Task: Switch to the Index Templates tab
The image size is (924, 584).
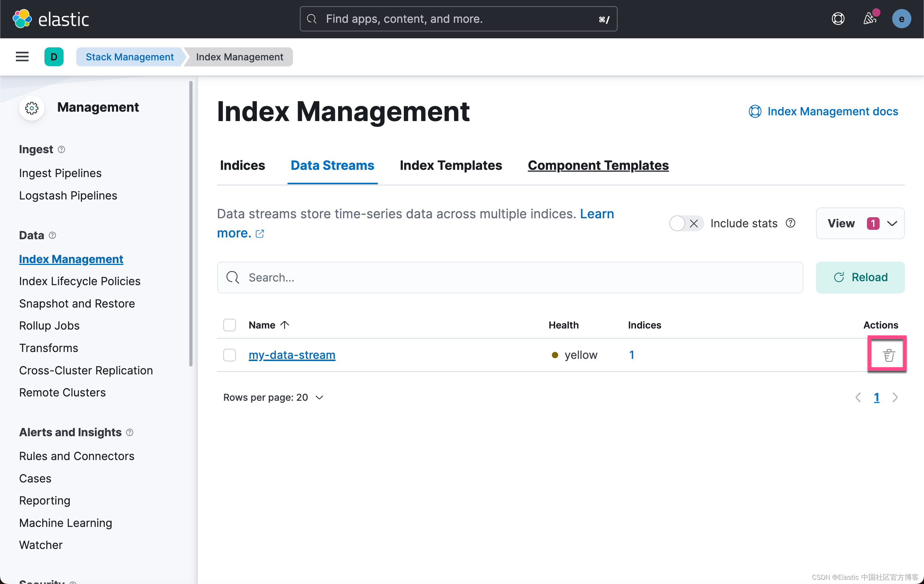Action: click(x=450, y=166)
